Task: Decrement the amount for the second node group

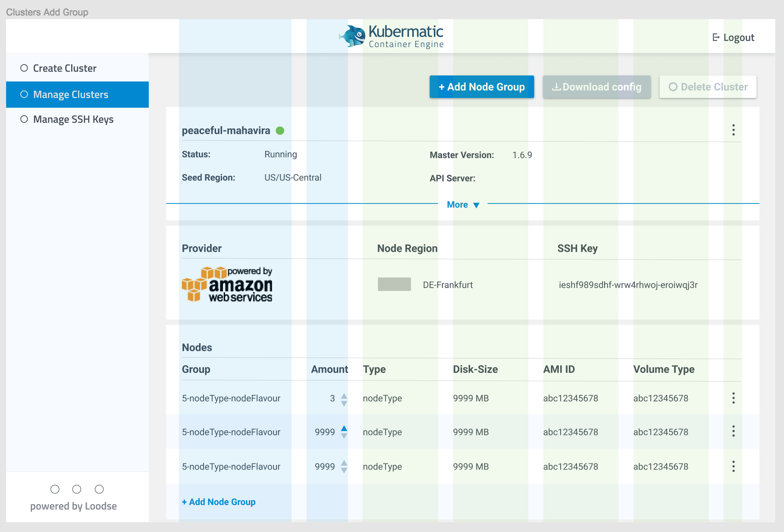Action: pyautogui.click(x=344, y=435)
